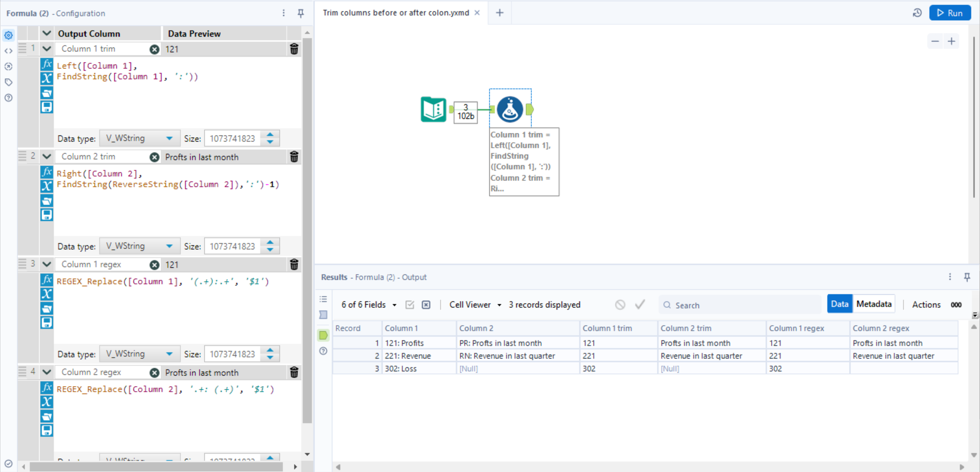Toggle the Annotation tag sidebar icon

[x=9, y=82]
